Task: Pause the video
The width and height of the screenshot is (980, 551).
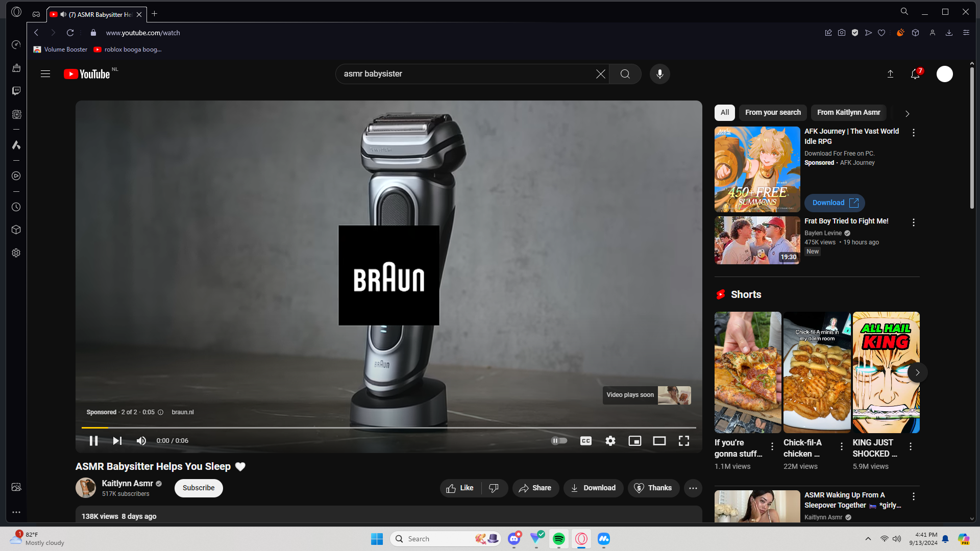Action: (93, 441)
